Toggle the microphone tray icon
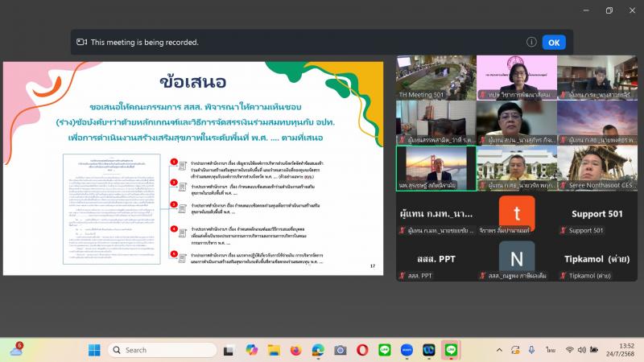Viewport: 644px width, 362px height. tap(531, 350)
